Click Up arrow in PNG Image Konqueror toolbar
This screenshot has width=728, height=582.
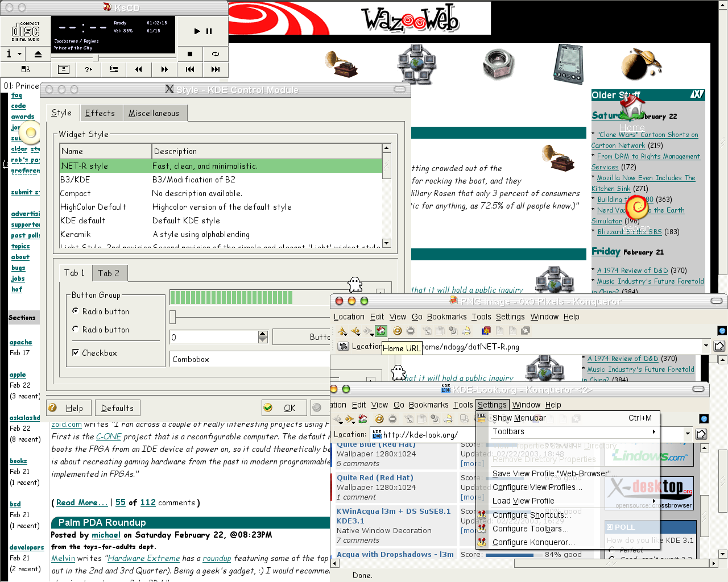(342, 331)
